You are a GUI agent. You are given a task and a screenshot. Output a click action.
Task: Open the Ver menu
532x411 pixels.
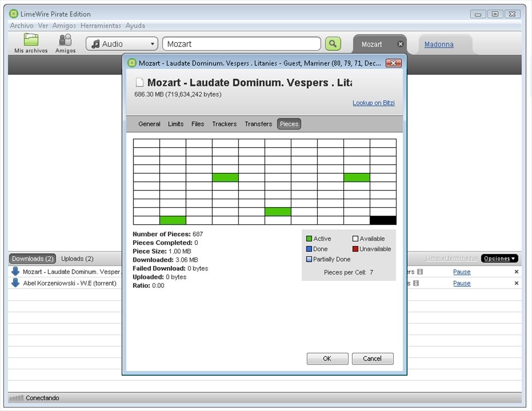click(x=43, y=26)
